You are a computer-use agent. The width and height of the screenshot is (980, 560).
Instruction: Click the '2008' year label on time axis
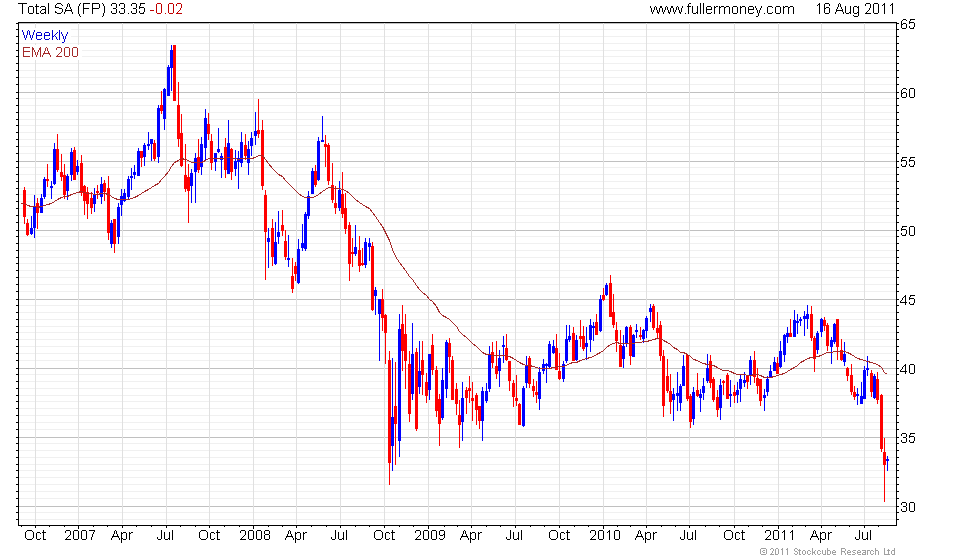pos(254,536)
